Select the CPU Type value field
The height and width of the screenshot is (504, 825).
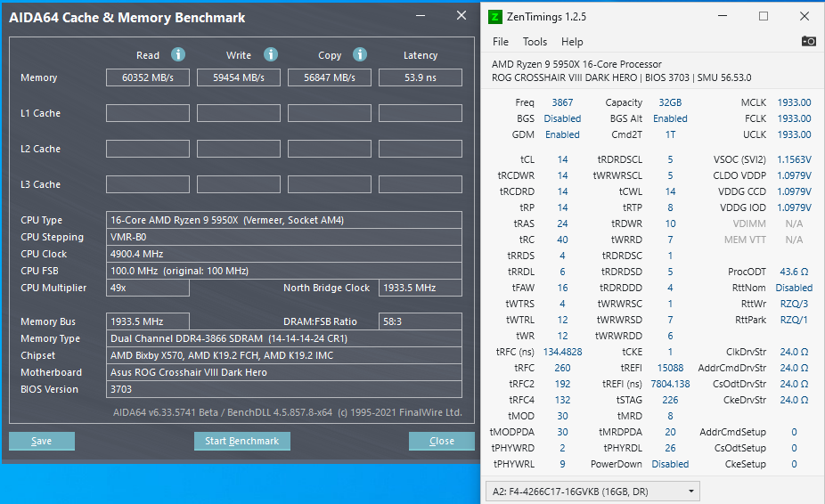[x=284, y=220]
